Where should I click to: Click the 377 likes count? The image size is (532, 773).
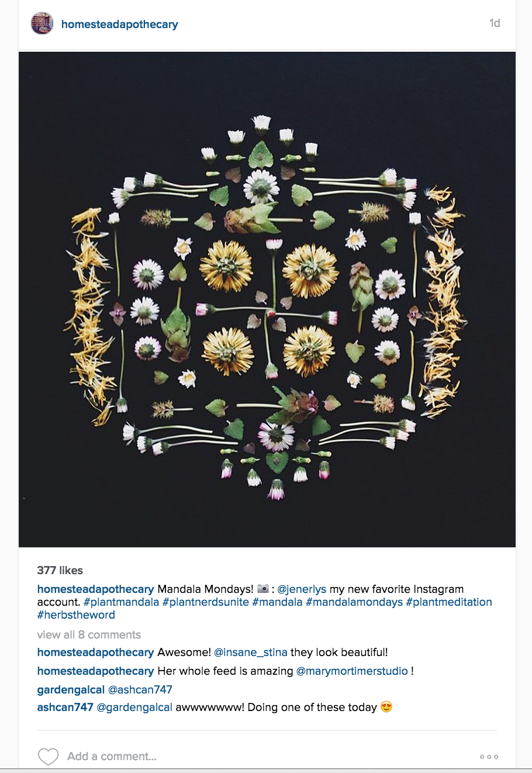tap(60, 570)
